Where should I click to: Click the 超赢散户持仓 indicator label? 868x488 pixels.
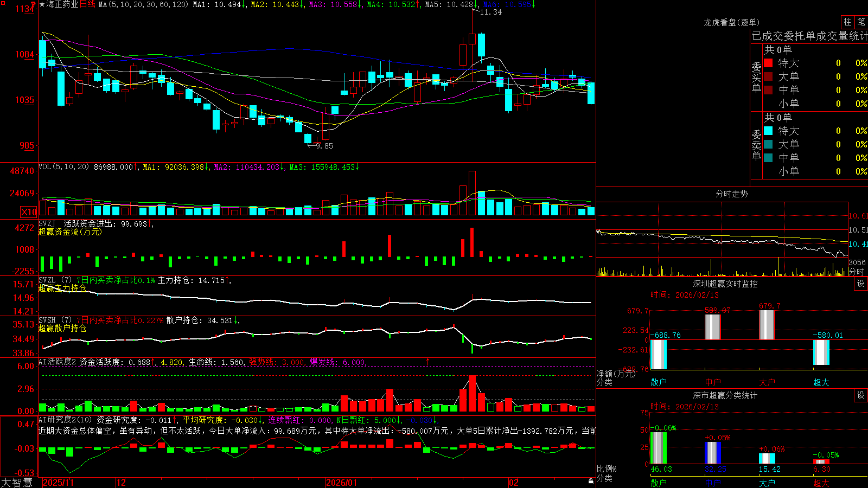[62, 328]
